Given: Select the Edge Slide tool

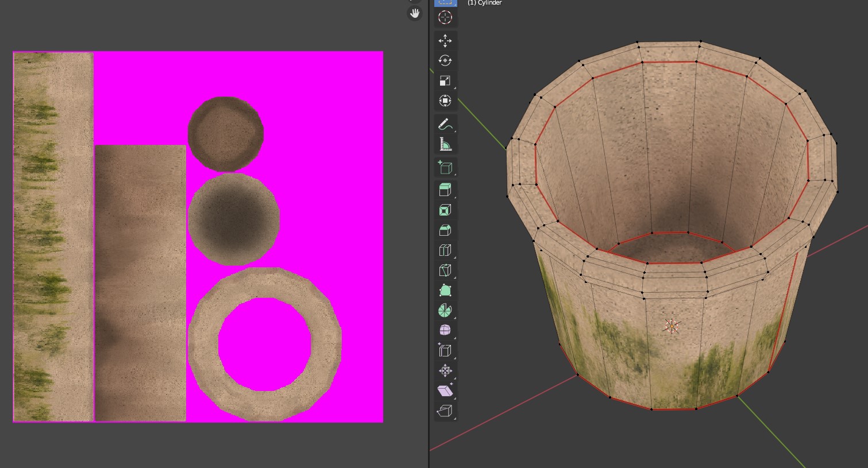Looking at the screenshot, I should pyautogui.click(x=445, y=350).
